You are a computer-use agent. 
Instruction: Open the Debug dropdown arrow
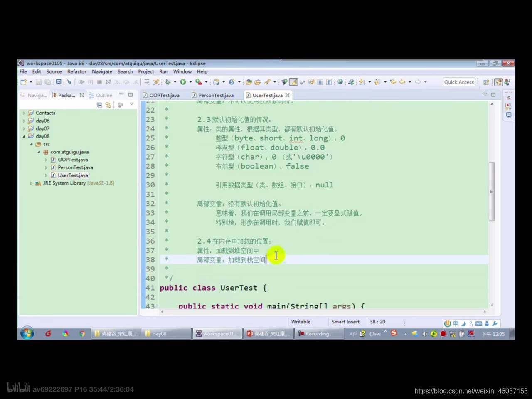click(175, 82)
